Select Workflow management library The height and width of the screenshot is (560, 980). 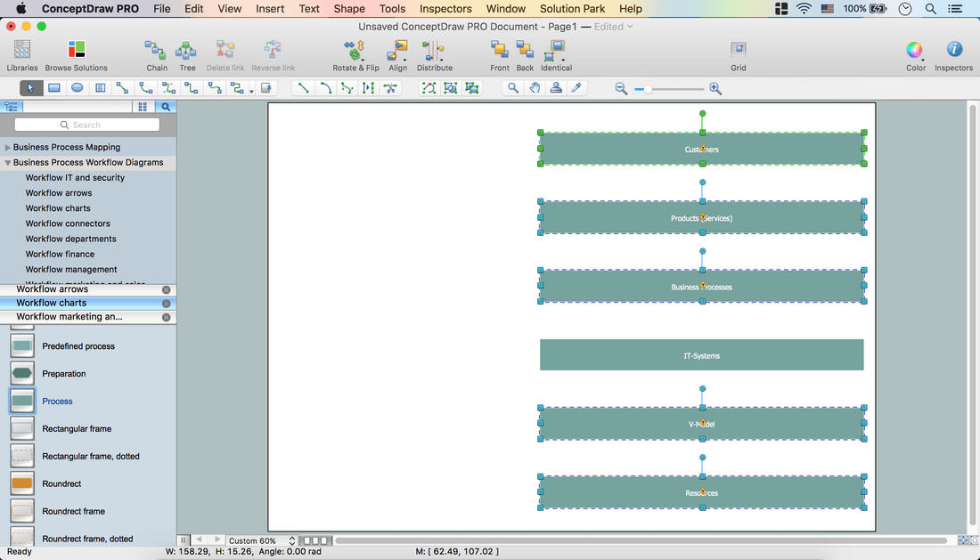(71, 270)
